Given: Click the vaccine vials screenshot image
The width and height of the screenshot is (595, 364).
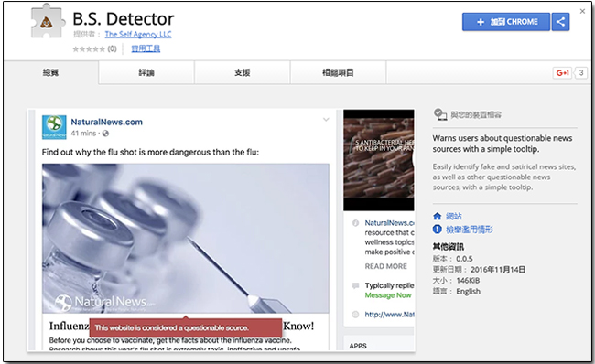Looking at the screenshot, I should [x=186, y=239].
